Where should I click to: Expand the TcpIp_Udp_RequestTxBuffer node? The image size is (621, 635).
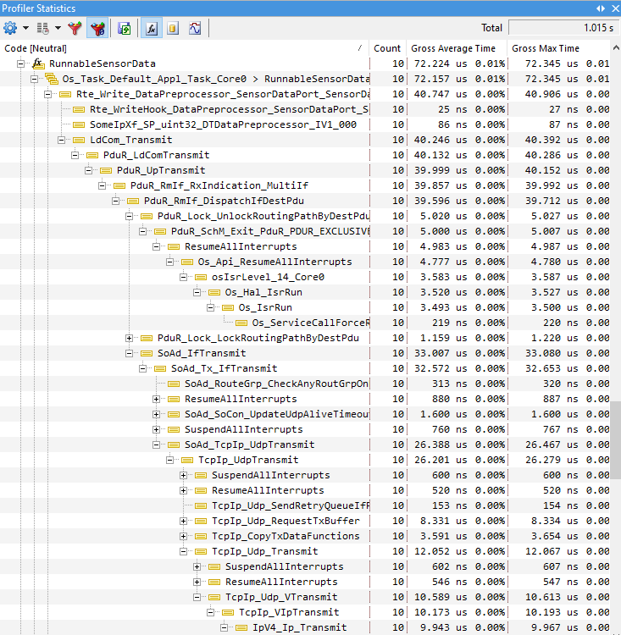tap(184, 521)
